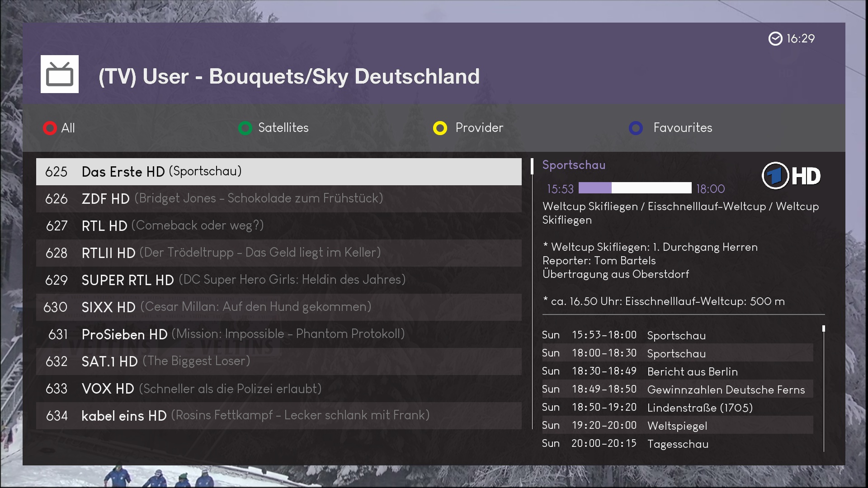Click the 18:00 end time label
The width and height of the screenshot is (868, 488).
point(711,189)
